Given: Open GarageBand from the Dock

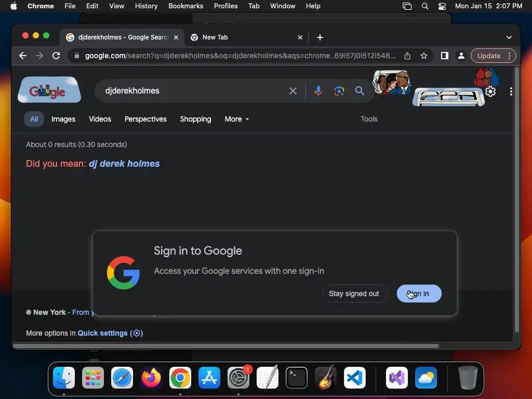Looking at the screenshot, I should point(326,378).
